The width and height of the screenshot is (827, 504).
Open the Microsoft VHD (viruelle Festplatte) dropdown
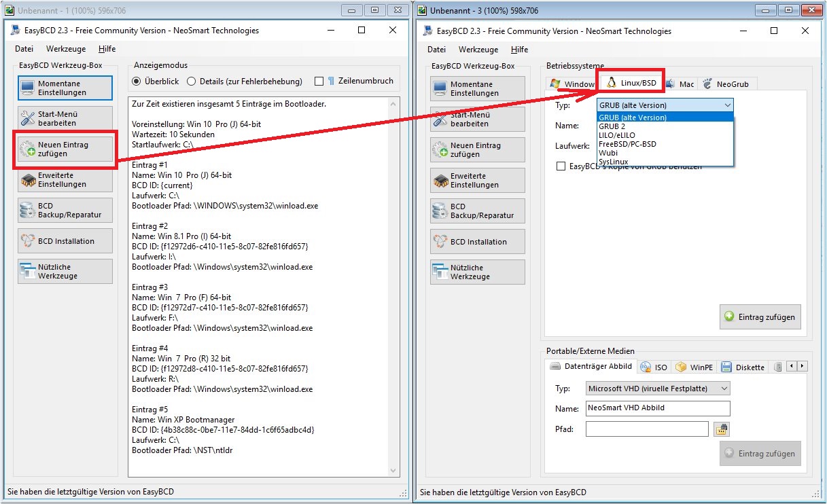(658, 389)
